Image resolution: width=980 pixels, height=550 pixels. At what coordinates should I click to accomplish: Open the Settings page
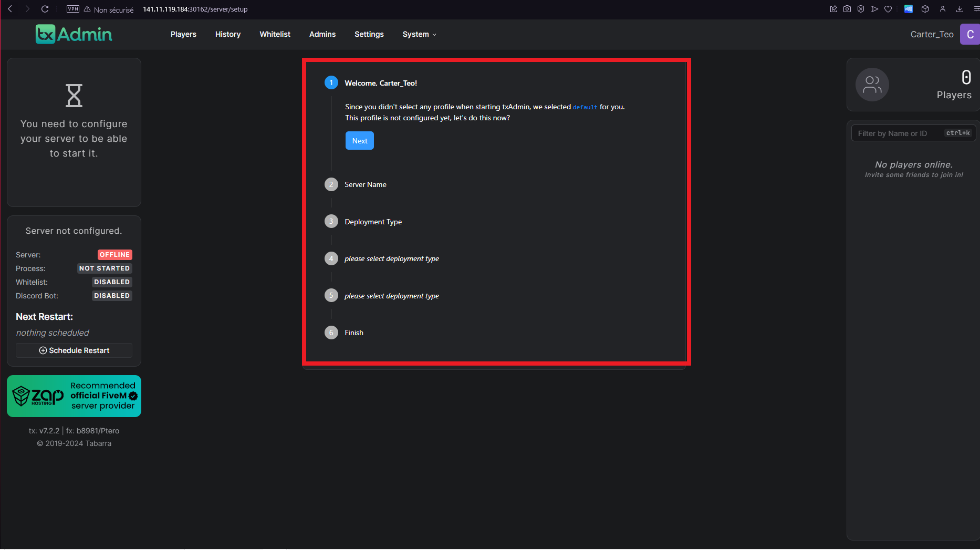point(369,34)
